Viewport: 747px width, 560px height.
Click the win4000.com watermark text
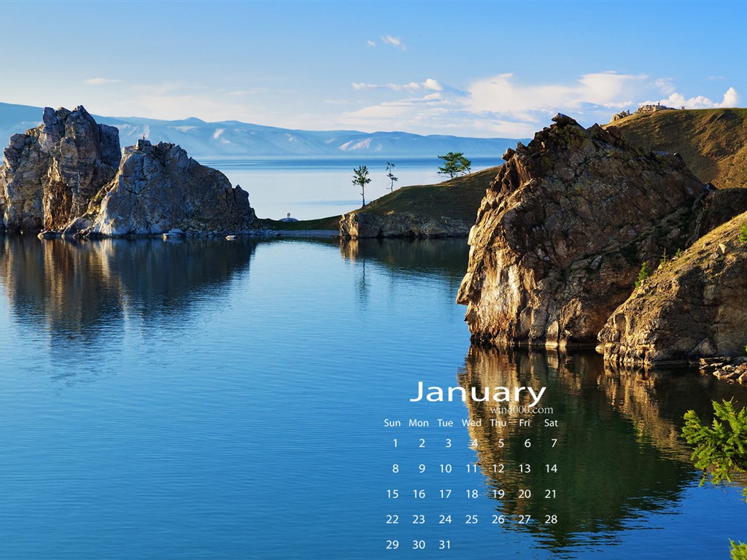[521, 410]
